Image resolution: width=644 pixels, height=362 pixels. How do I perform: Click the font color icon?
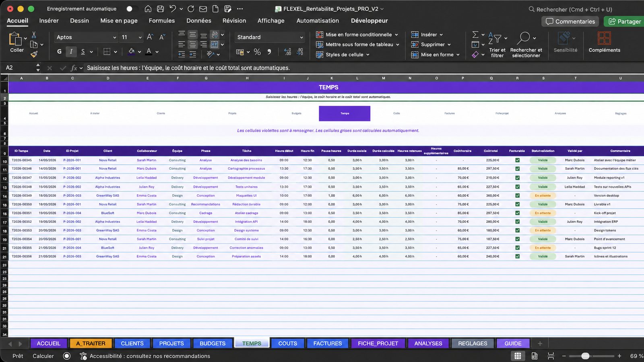[x=149, y=51]
